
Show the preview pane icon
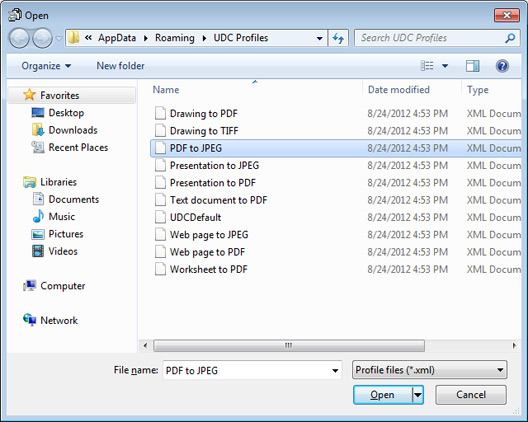pyautogui.click(x=472, y=66)
